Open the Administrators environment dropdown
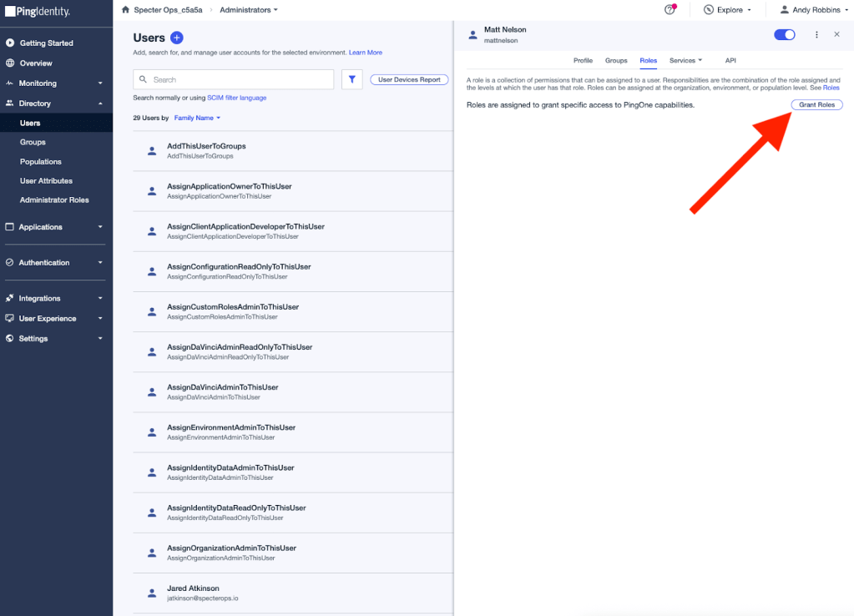This screenshot has height=616, width=854. (249, 10)
